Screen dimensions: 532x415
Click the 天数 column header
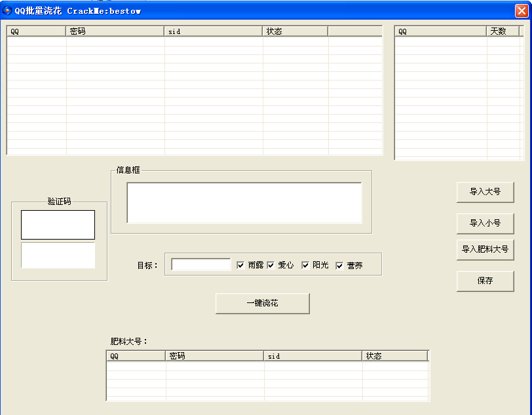click(x=503, y=31)
